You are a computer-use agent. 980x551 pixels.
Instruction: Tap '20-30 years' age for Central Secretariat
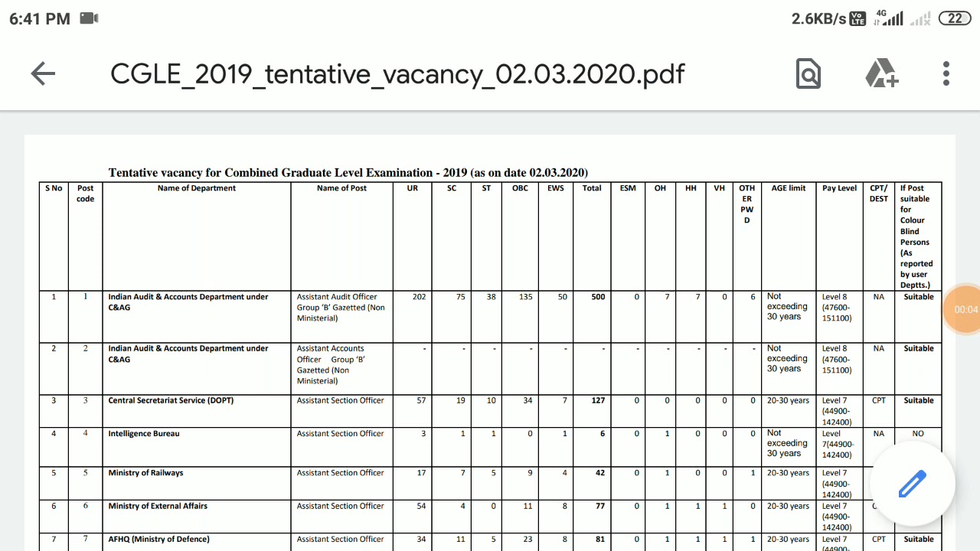788,400
